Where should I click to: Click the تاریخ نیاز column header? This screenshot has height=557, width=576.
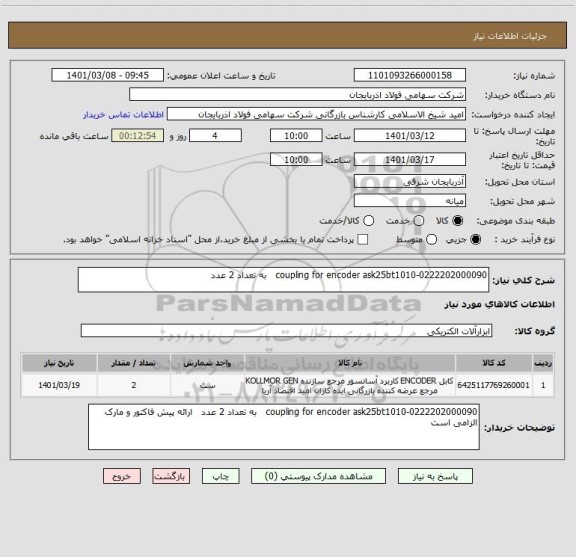(59, 363)
